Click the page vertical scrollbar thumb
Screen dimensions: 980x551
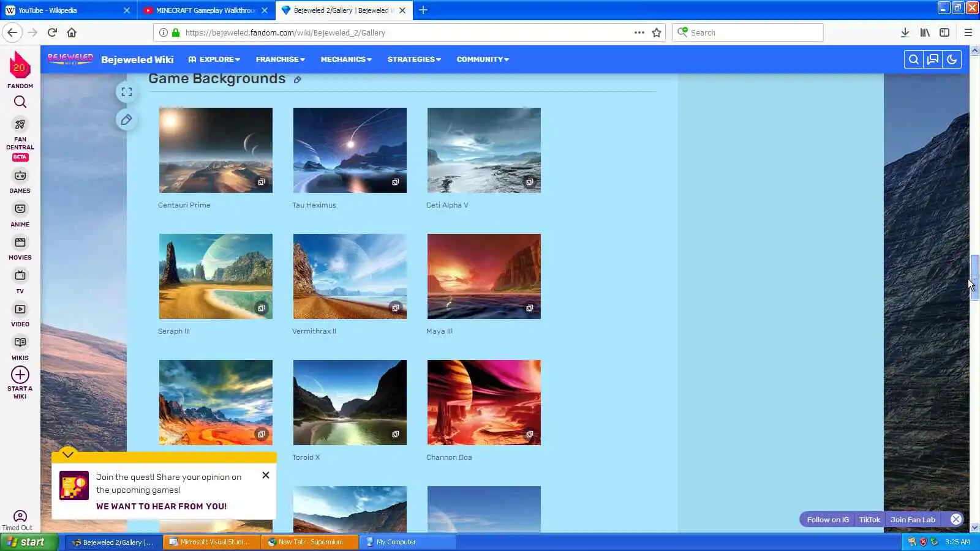tap(974, 277)
